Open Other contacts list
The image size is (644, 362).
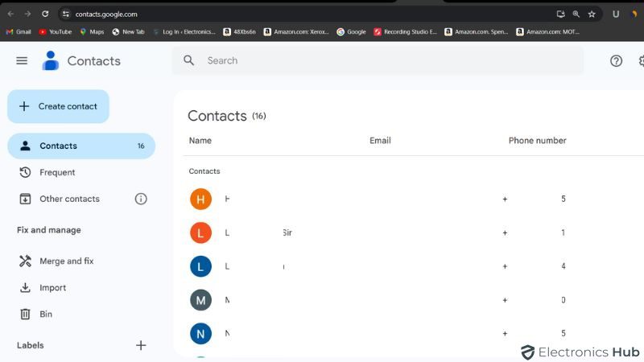click(x=69, y=199)
